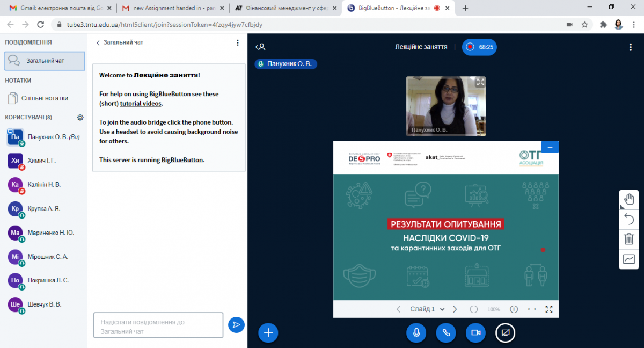Click the chat message input field

point(158,325)
